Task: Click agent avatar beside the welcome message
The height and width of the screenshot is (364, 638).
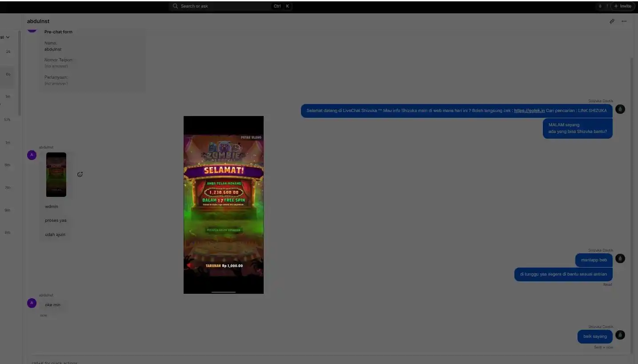Action: point(620,109)
